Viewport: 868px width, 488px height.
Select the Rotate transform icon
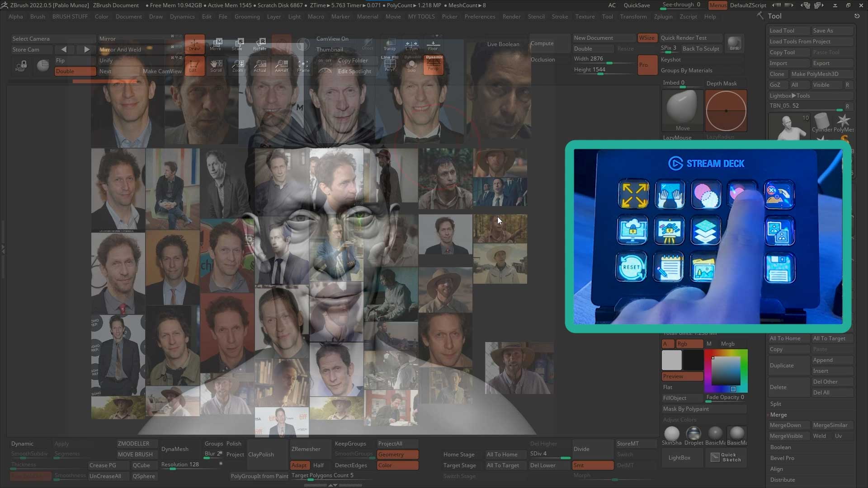point(260,44)
